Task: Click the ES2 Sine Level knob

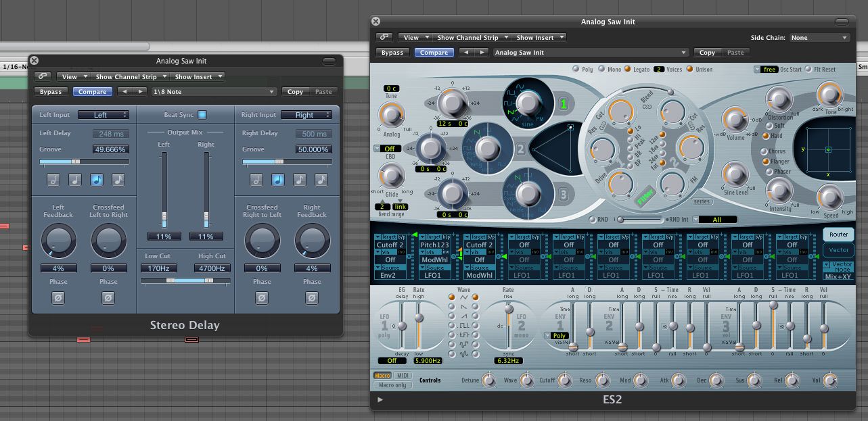Action: (734, 174)
